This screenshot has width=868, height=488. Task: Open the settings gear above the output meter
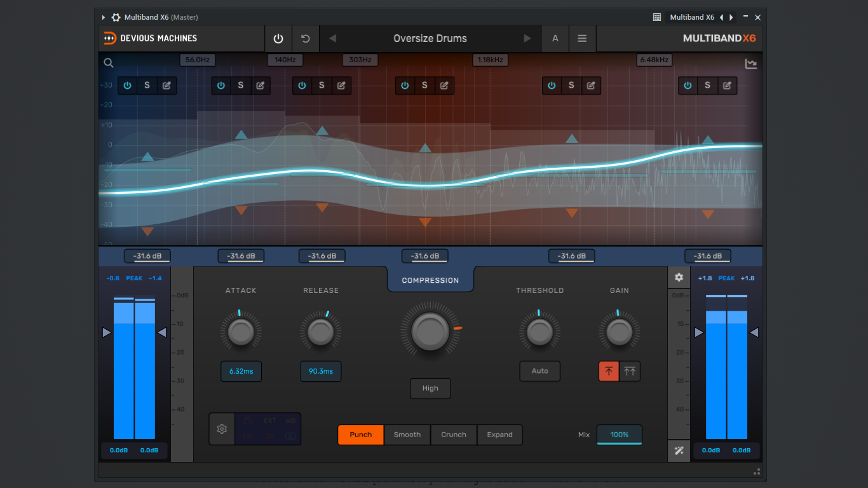(x=679, y=278)
